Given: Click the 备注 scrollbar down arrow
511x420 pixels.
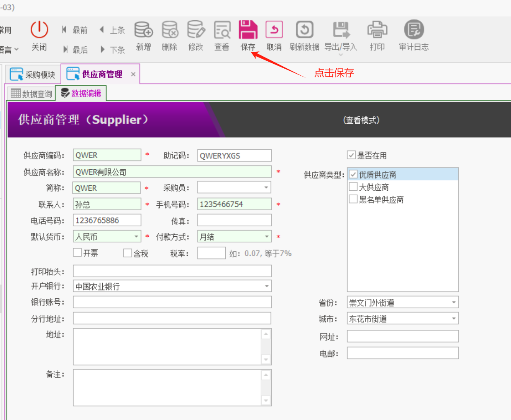Looking at the screenshot, I should 266,400.
